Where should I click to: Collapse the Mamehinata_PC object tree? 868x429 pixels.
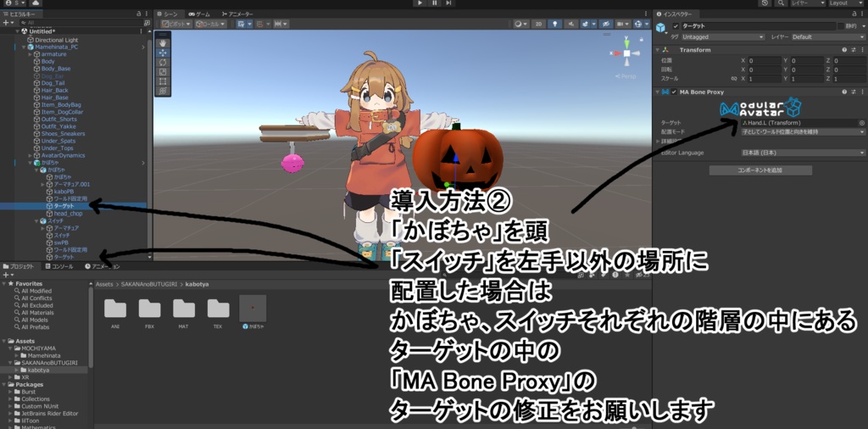[x=24, y=47]
